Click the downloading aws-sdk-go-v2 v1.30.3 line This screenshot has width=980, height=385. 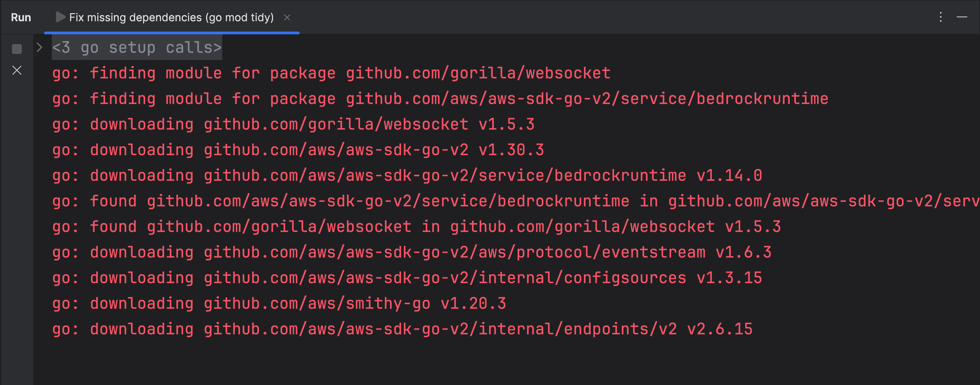pyautogui.click(x=297, y=150)
